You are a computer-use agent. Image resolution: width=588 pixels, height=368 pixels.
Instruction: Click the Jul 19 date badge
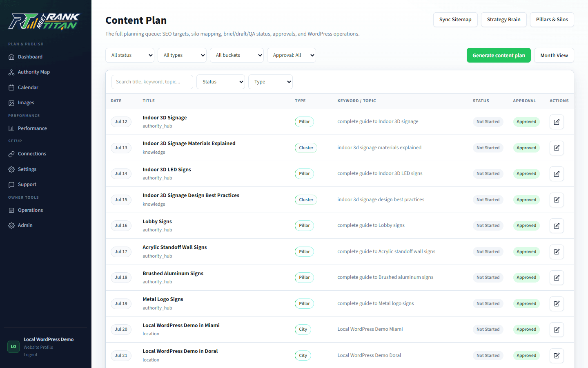coord(121,304)
